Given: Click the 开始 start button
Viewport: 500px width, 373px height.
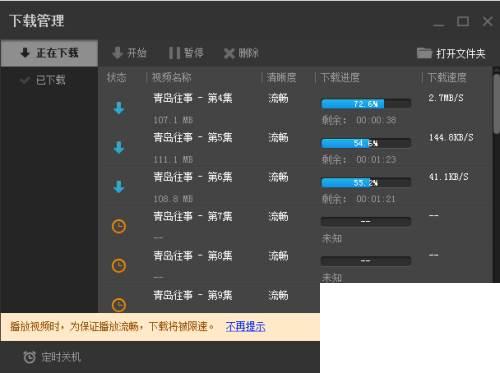Looking at the screenshot, I should (129, 53).
